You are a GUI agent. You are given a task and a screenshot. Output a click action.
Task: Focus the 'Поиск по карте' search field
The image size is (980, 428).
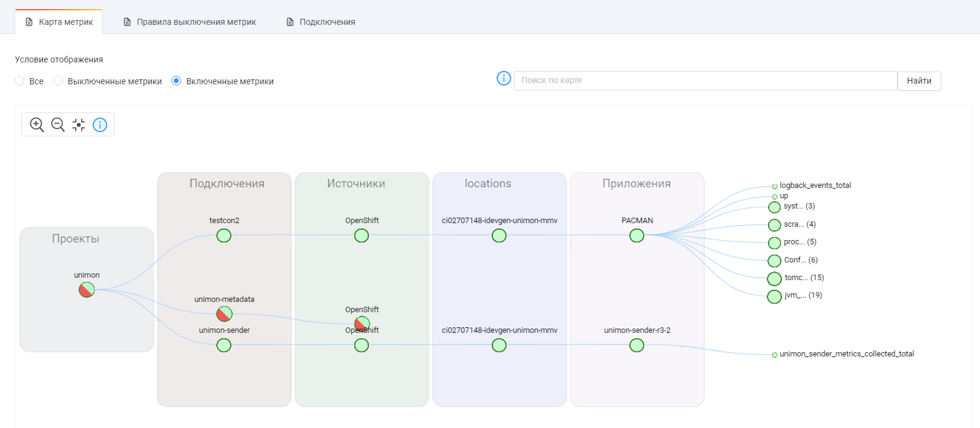pyautogui.click(x=705, y=80)
